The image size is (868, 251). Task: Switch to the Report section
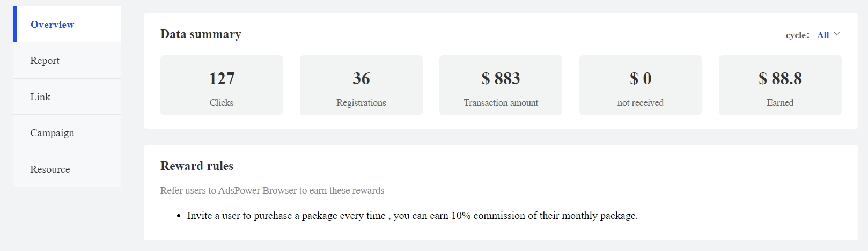coord(68,61)
